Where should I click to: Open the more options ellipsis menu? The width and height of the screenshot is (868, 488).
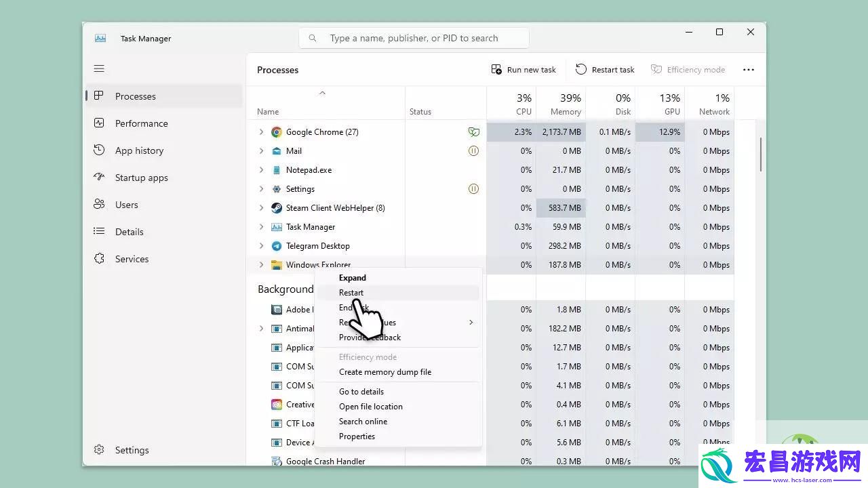pos(749,70)
